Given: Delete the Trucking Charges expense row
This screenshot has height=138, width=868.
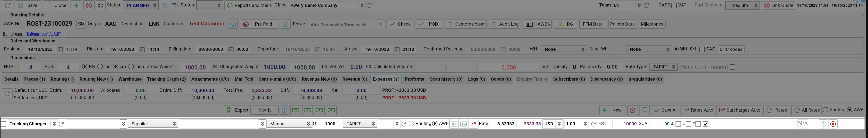Looking at the screenshot, I should (833, 124).
